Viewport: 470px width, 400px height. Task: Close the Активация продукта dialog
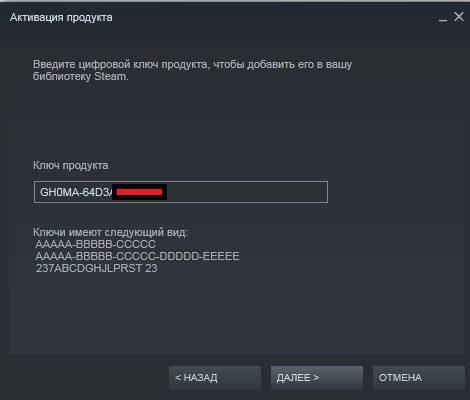pos(459,17)
